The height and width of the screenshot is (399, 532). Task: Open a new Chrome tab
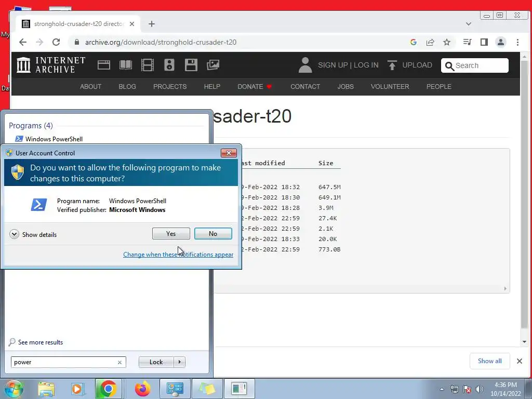click(x=152, y=24)
